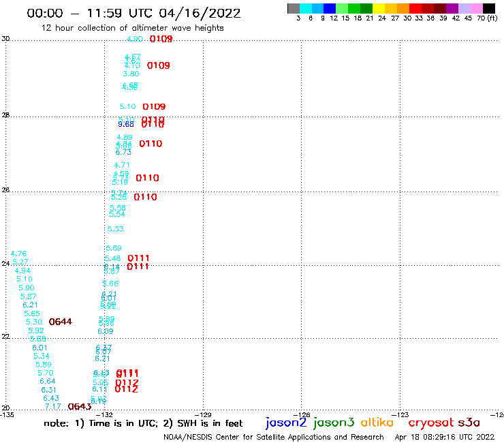Click the jason2 satellite label
The height and width of the screenshot is (443, 504).
pyautogui.click(x=286, y=423)
